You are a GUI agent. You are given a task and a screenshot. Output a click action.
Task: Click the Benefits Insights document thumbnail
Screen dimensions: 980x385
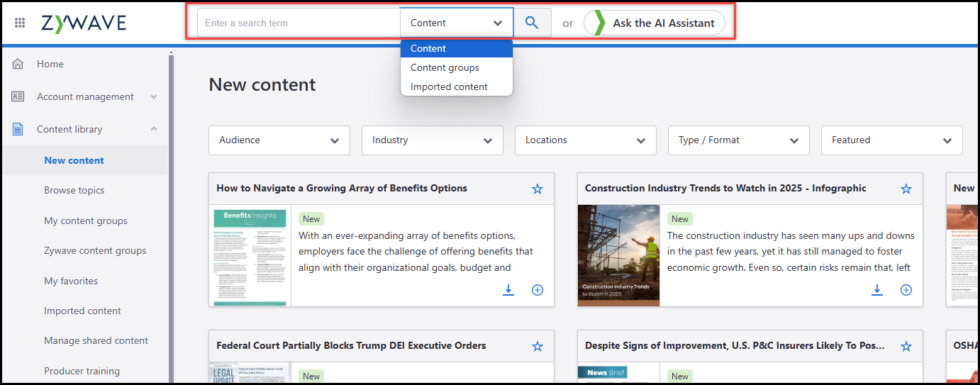(x=250, y=255)
